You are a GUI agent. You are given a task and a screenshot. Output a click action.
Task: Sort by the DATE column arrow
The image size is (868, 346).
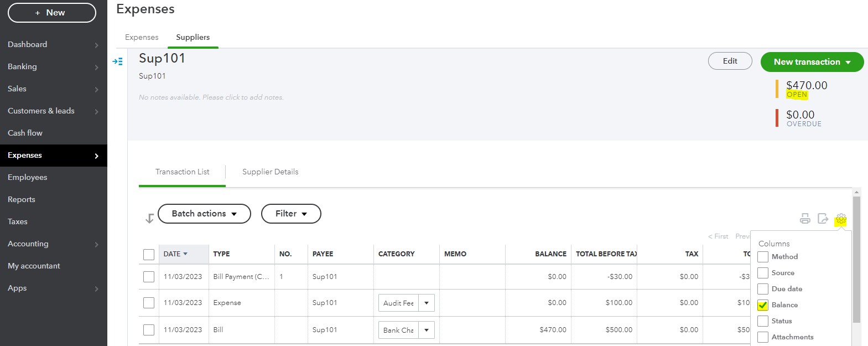(x=185, y=254)
